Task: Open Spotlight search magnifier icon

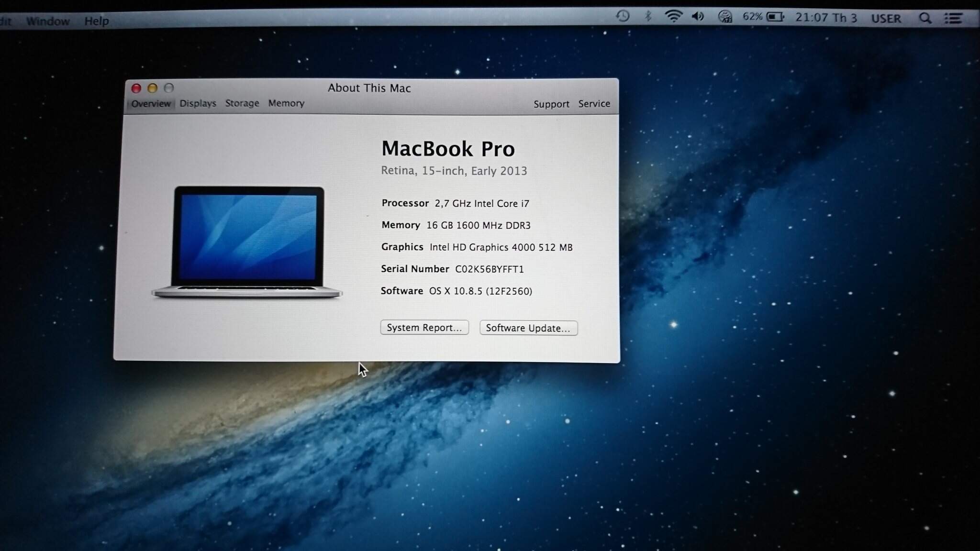Action: [x=925, y=19]
